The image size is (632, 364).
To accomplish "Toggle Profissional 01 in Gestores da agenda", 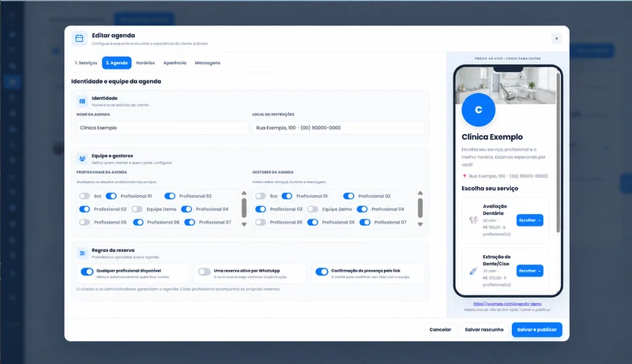I will point(287,196).
